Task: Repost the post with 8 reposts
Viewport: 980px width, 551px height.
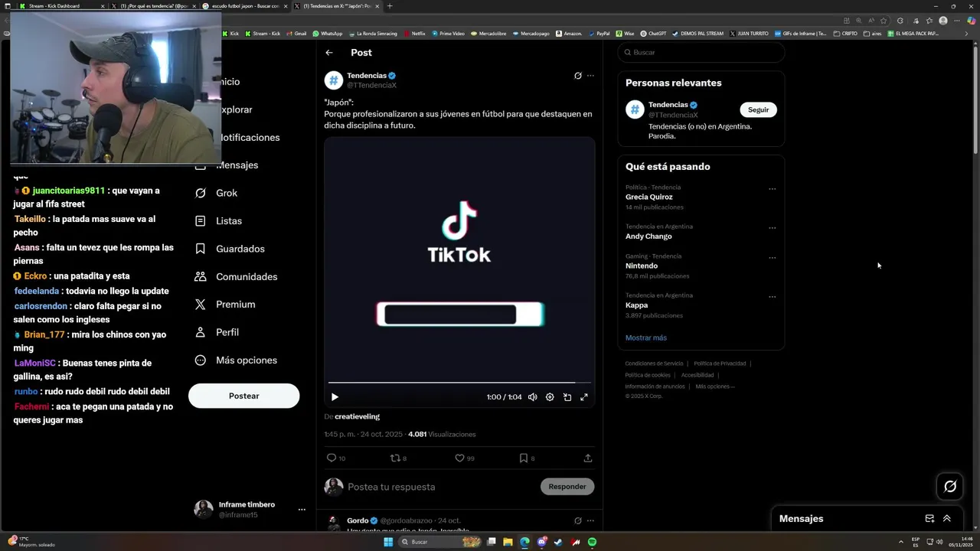Action: click(x=399, y=458)
